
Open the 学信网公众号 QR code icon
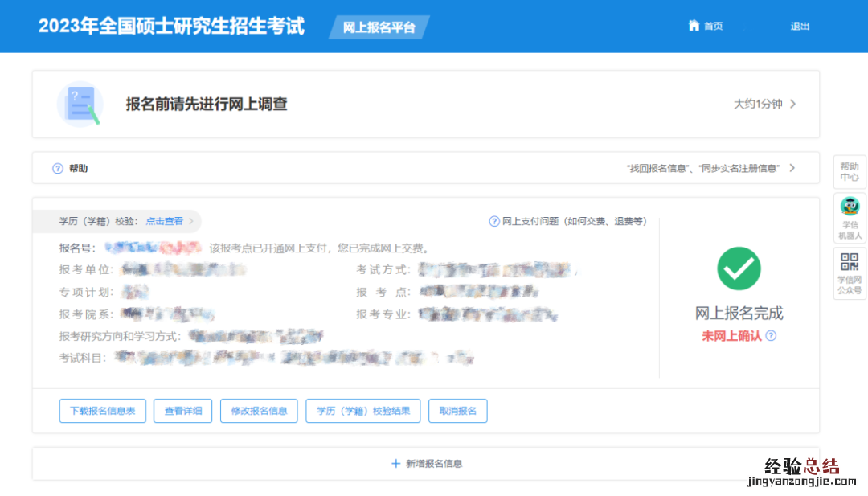(x=850, y=261)
